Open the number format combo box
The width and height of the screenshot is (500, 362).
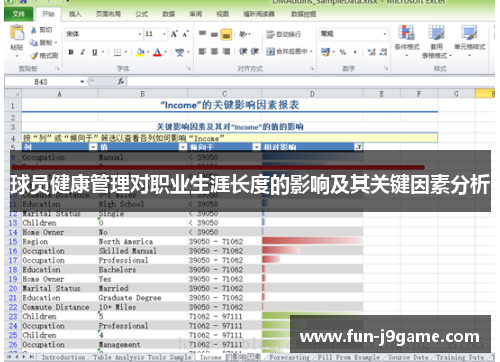pyautogui.click(x=353, y=34)
